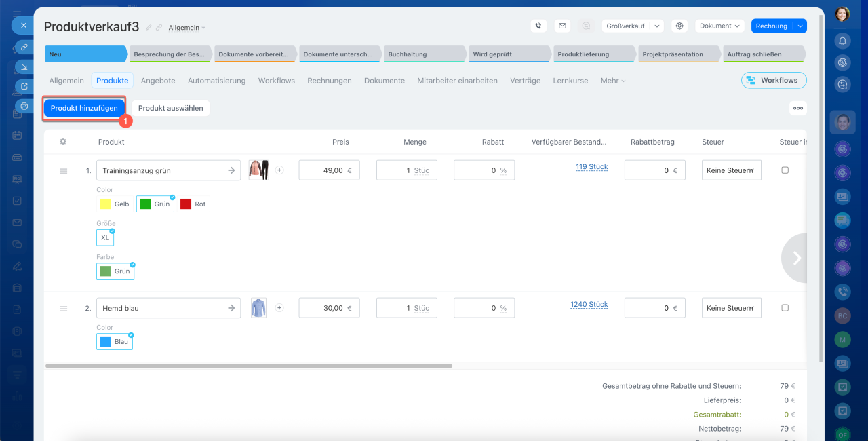Click pencil icon to edit deal title

149,28
